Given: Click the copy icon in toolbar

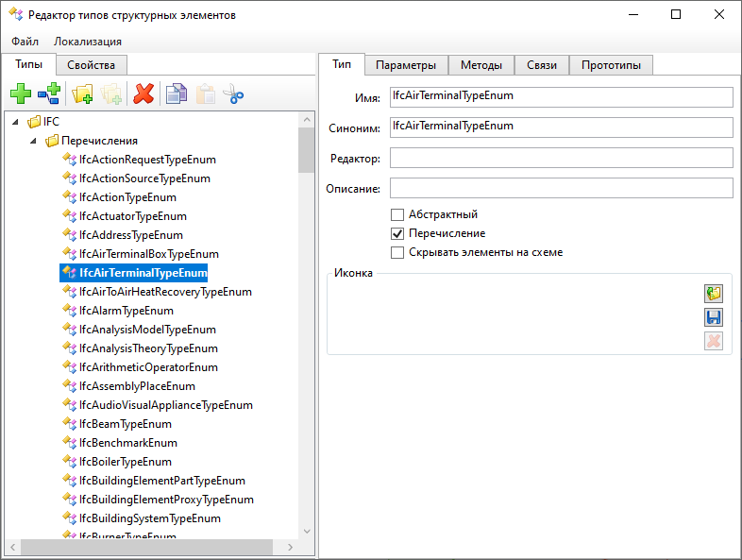Looking at the screenshot, I should [176, 93].
